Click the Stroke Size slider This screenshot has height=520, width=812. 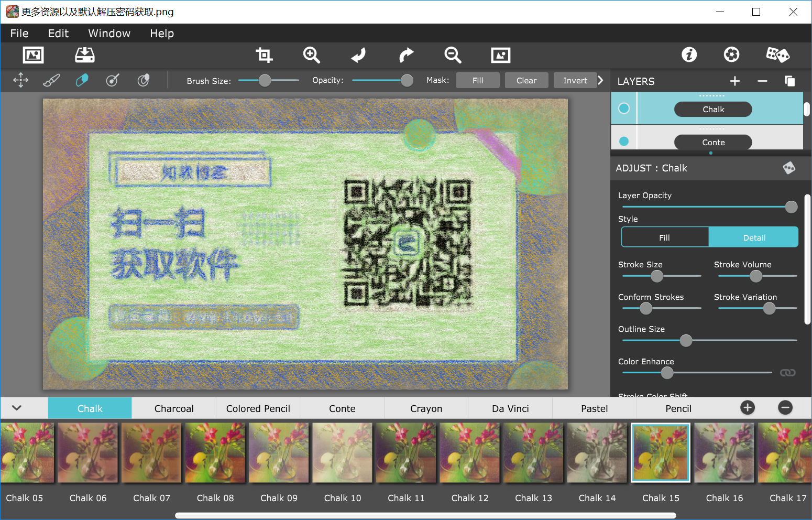(x=662, y=276)
